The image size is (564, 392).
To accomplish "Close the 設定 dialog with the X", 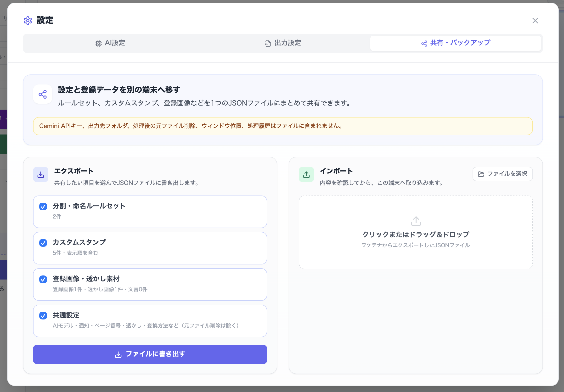I will [535, 21].
